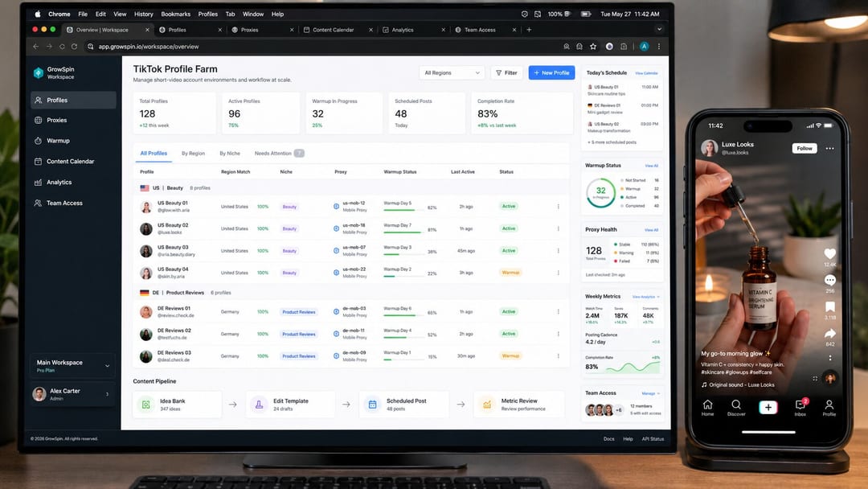The width and height of the screenshot is (868, 489).
Task: Expand the Alex Carter account chevron
Action: click(108, 394)
